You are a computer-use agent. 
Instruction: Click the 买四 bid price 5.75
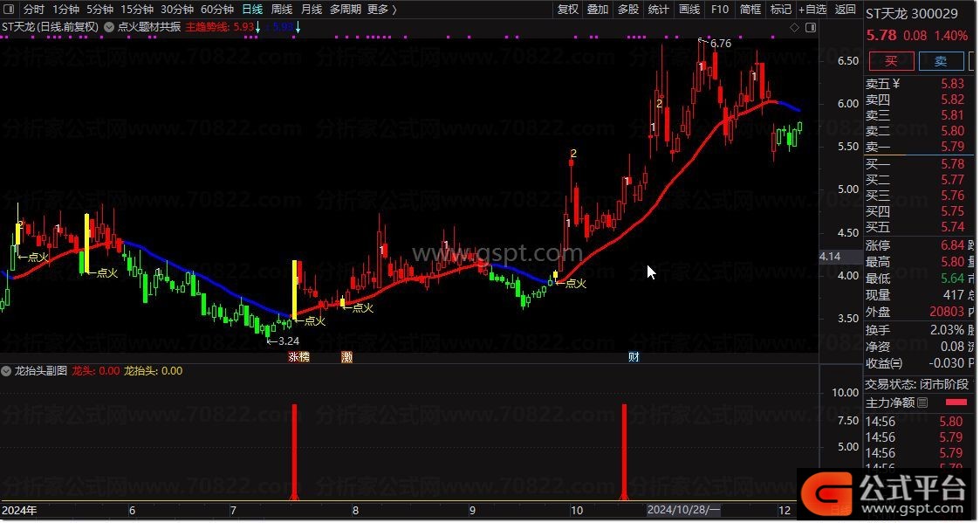point(952,210)
